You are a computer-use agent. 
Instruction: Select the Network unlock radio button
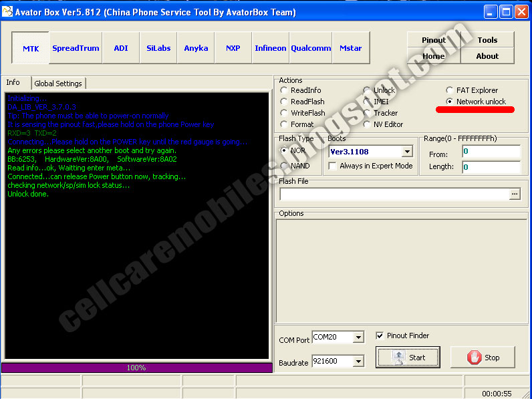450,102
